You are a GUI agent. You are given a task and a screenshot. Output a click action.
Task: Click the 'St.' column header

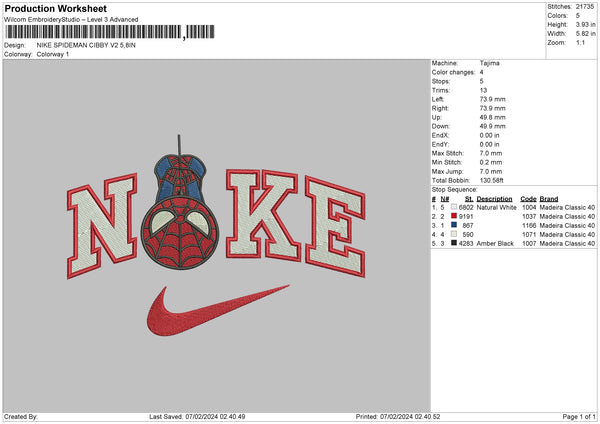tap(469, 199)
